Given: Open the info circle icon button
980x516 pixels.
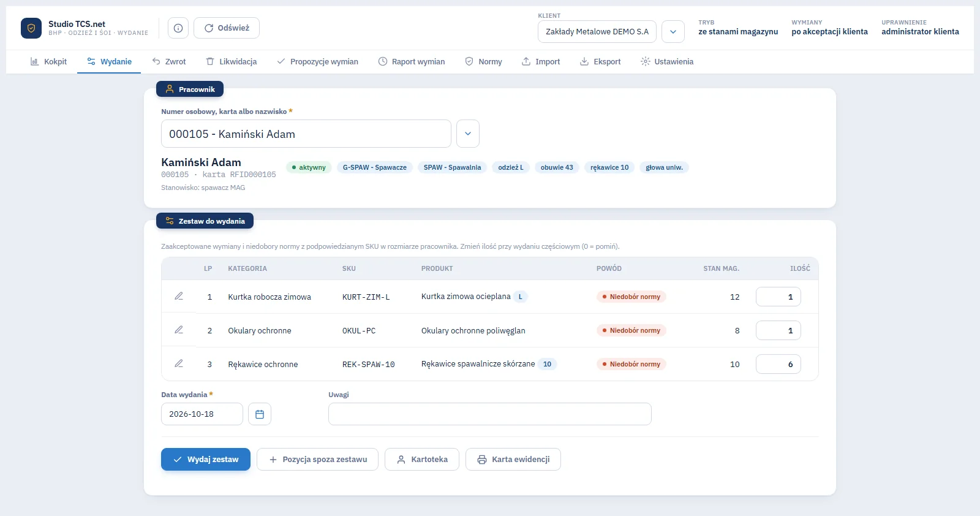Looking at the screenshot, I should (x=178, y=28).
